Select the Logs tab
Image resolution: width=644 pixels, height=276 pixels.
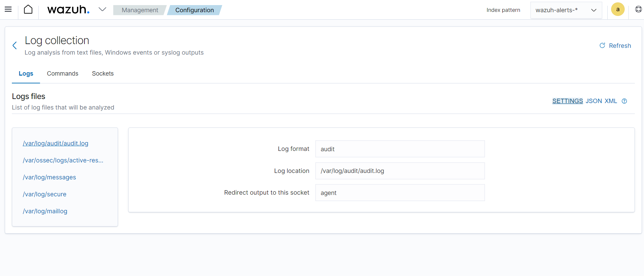point(26,74)
